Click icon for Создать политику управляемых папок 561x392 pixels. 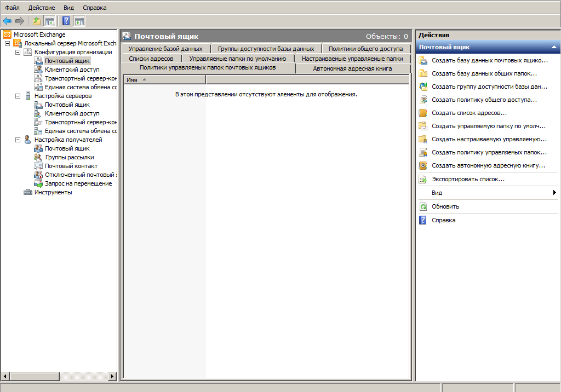point(423,152)
